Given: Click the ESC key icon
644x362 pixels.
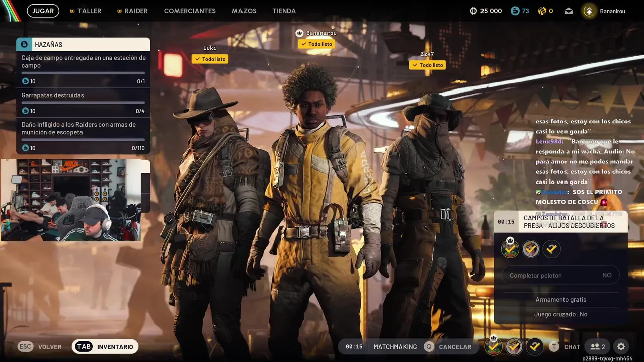Looking at the screenshot, I should tap(26, 347).
